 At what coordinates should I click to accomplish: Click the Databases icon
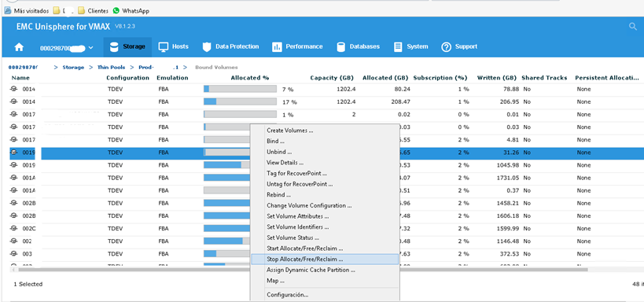click(341, 47)
